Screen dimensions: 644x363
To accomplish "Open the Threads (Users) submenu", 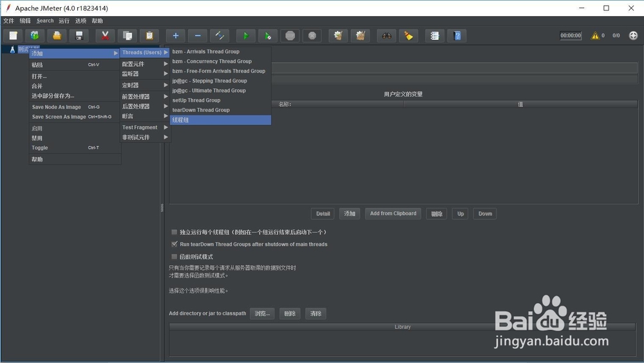I will click(x=145, y=53).
